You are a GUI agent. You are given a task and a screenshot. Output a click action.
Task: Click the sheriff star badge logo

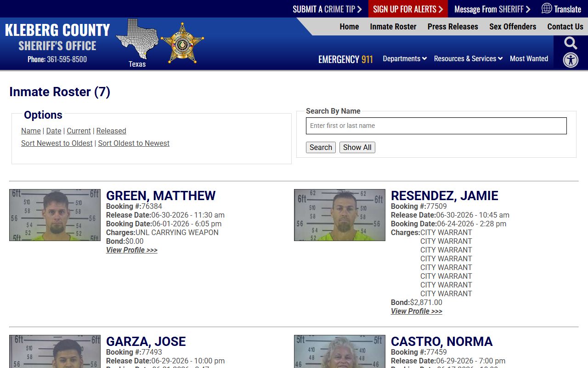(x=182, y=43)
